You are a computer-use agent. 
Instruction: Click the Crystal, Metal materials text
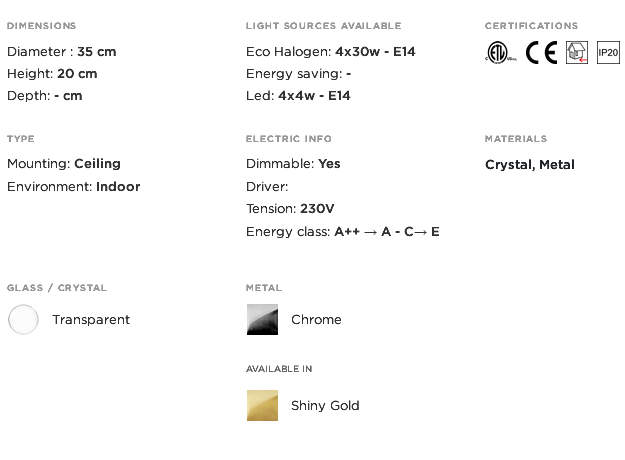[x=530, y=164]
